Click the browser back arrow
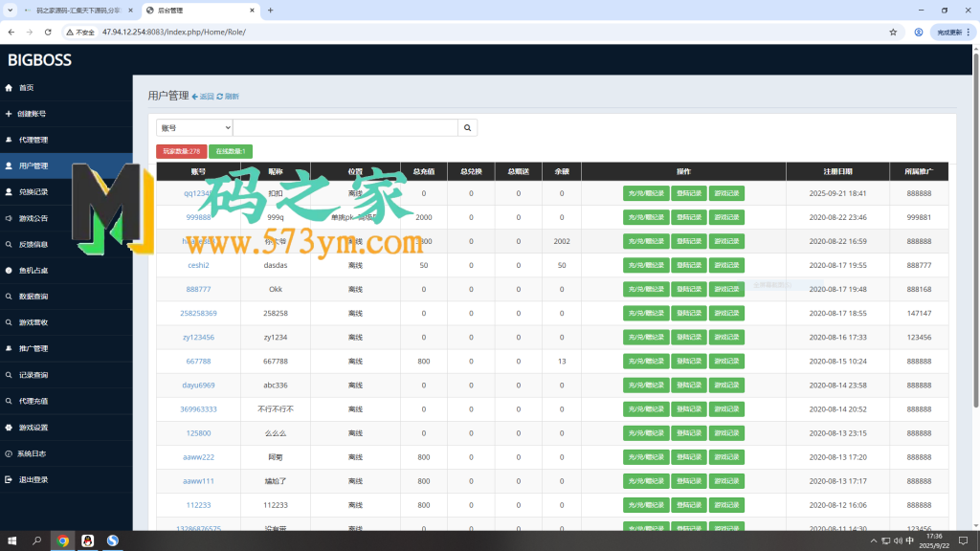This screenshot has width=980, height=551. point(11,32)
